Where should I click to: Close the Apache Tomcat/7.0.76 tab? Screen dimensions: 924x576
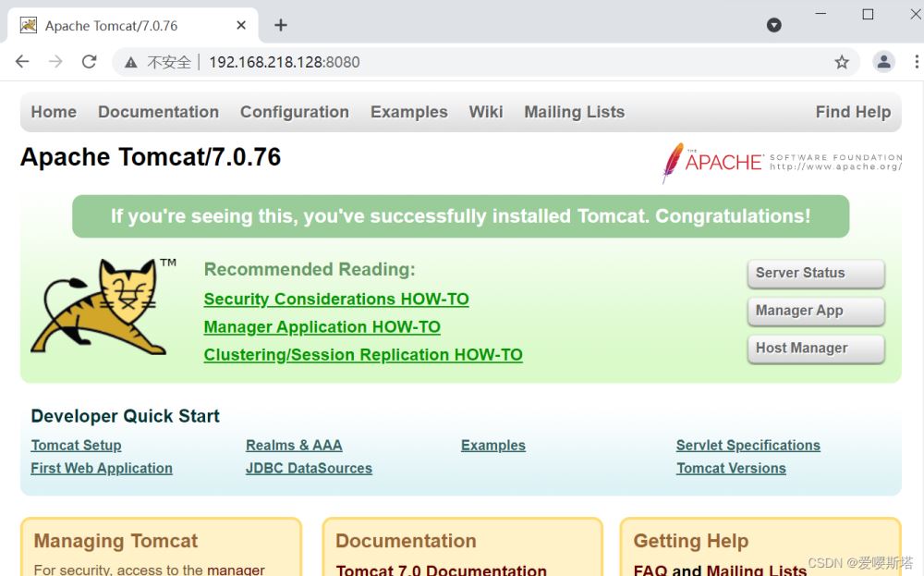241,25
